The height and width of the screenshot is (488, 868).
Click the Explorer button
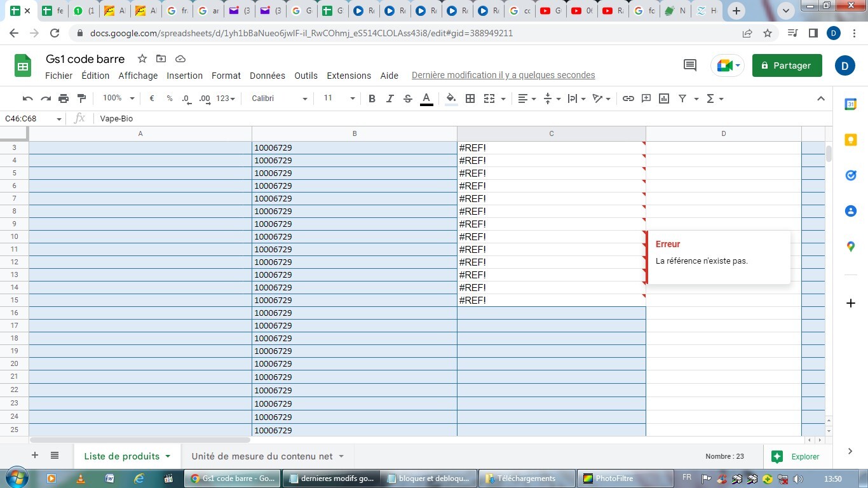(x=795, y=456)
